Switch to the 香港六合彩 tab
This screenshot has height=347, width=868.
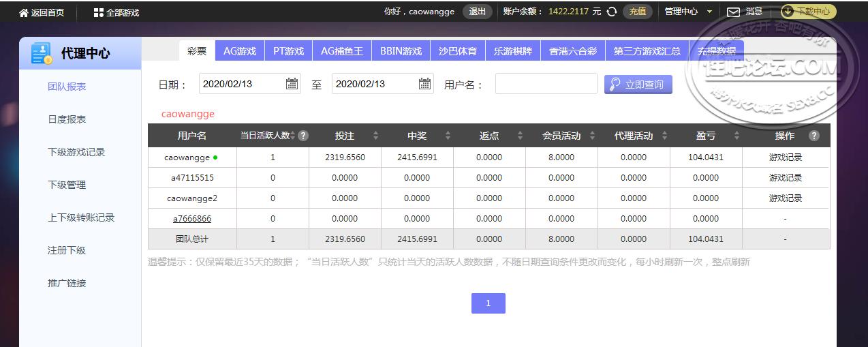[x=572, y=50]
